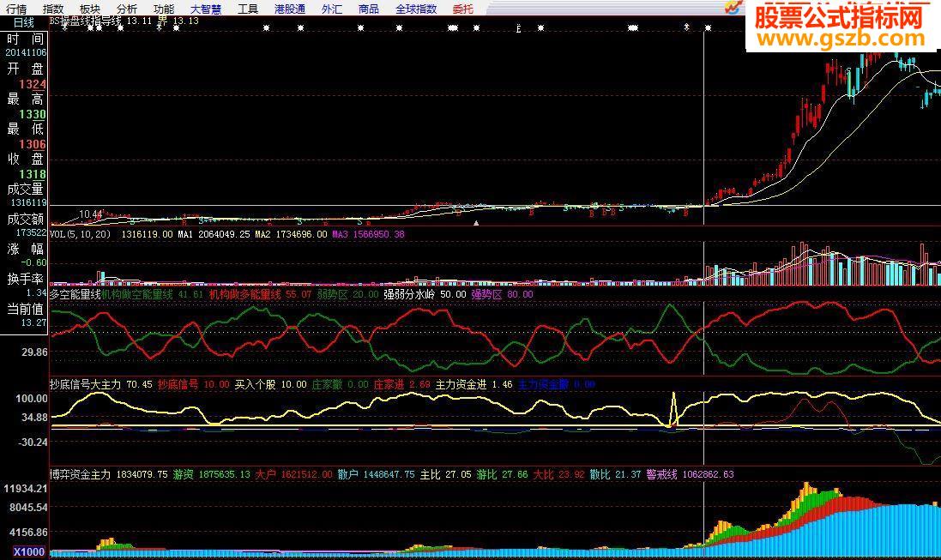Screen dimensions: 941x560
Task: Open the 委托 trading menu
Action: click(x=462, y=9)
